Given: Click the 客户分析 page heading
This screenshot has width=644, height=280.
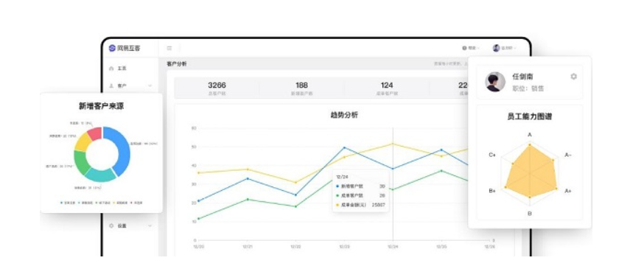Looking at the screenshot, I should coord(177,64).
